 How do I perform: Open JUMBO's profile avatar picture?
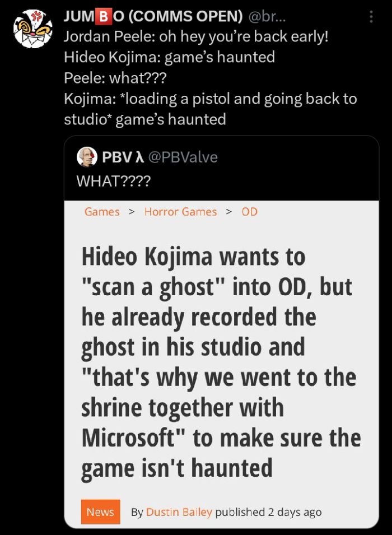tap(32, 29)
